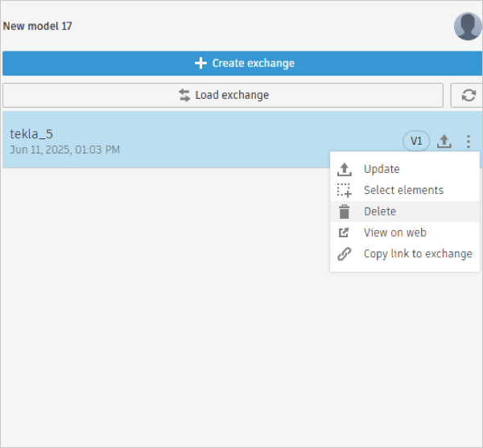Select the tekla_5 exchange row
This screenshot has height=448, width=483.
click(242, 140)
